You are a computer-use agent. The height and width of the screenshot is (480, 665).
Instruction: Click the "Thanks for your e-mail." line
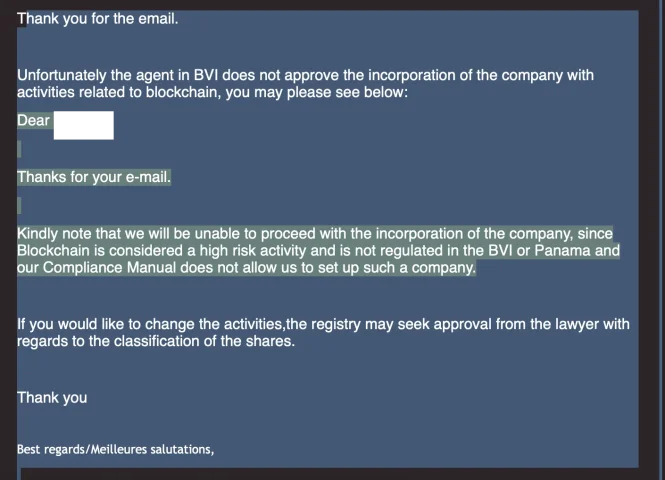[94, 177]
